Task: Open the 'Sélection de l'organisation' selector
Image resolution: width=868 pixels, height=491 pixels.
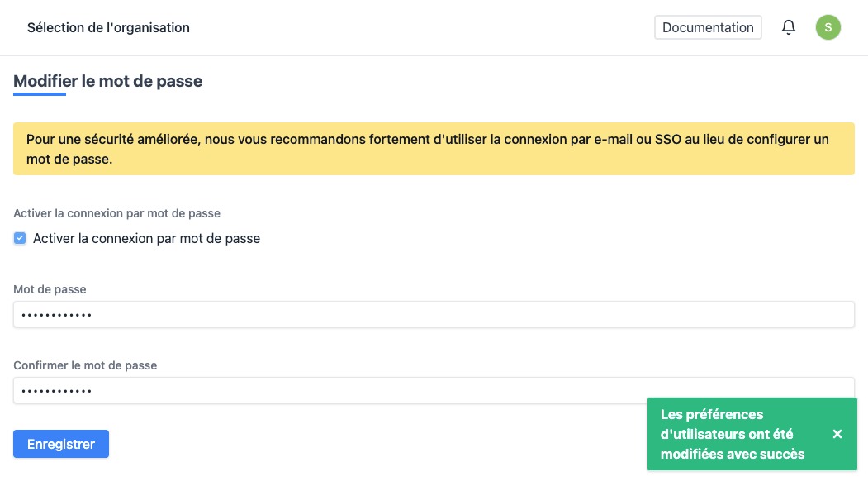Action: point(108,27)
